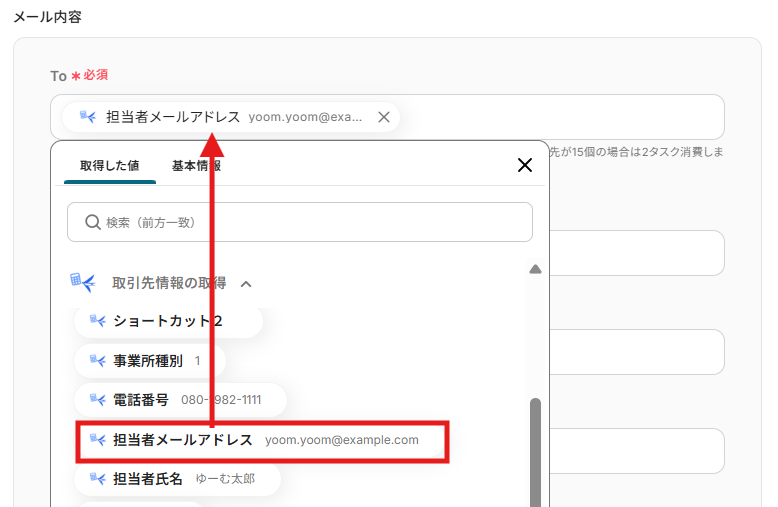Choose the 事業所種別 value chip
This screenshot has height=507, width=778.
pyautogui.click(x=150, y=361)
